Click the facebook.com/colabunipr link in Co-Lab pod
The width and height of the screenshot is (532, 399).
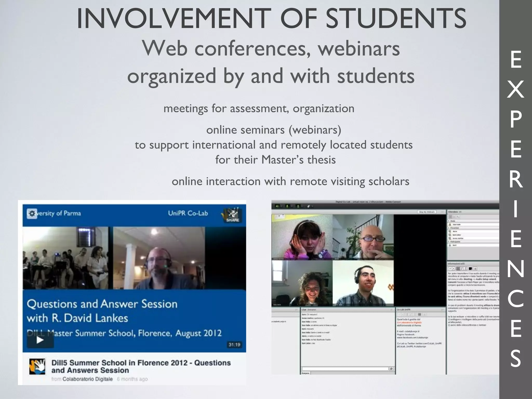tap(413, 337)
